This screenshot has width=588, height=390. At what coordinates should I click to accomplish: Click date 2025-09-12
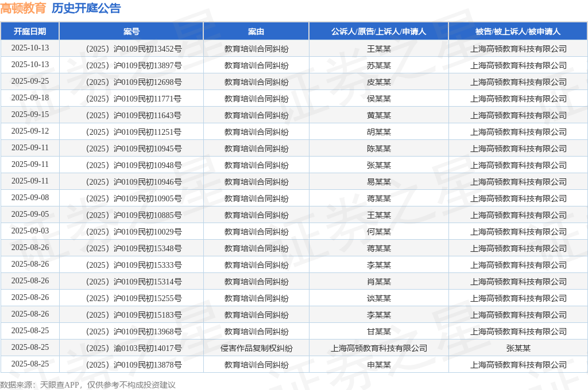(x=30, y=131)
